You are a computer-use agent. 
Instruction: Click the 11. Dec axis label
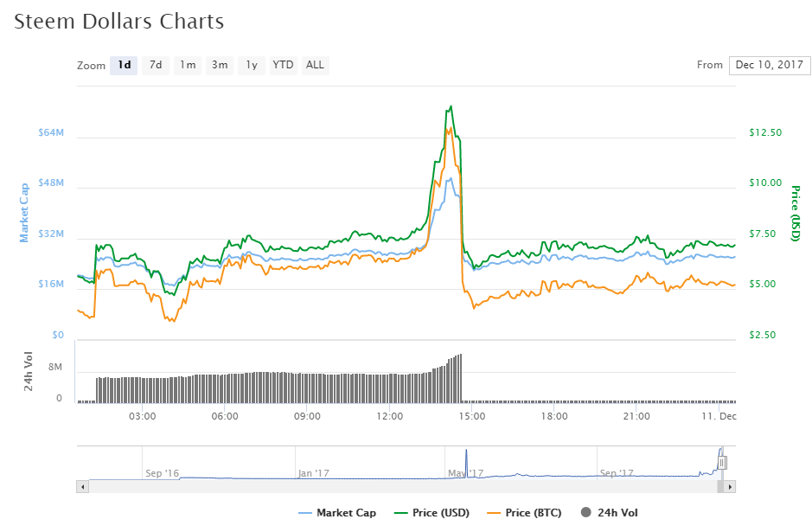pos(719,416)
